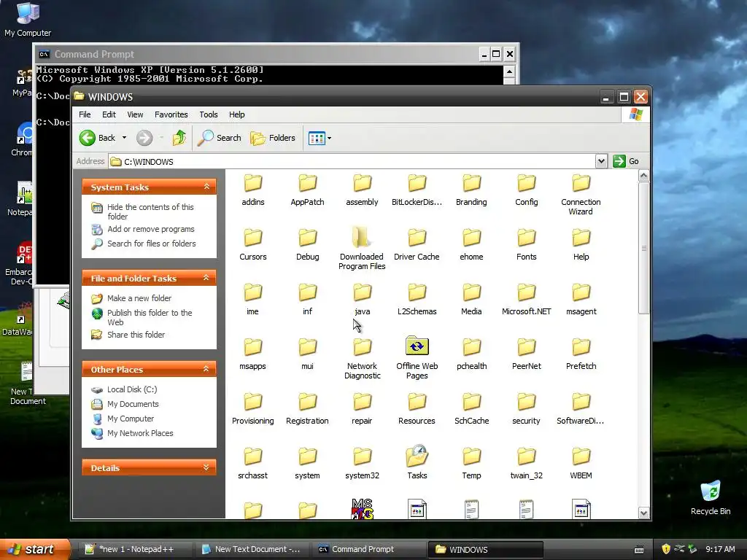This screenshot has height=560, width=747.
Task: Select the Cursors folder icon
Action: pyautogui.click(x=253, y=238)
